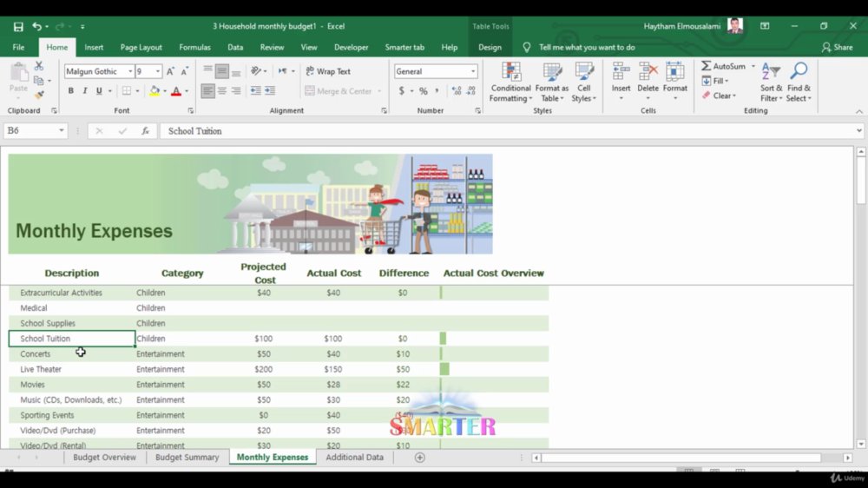Open the Customize Quick Access Toolbar menu
This screenshot has width=868, height=488.
[x=82, y=27]
